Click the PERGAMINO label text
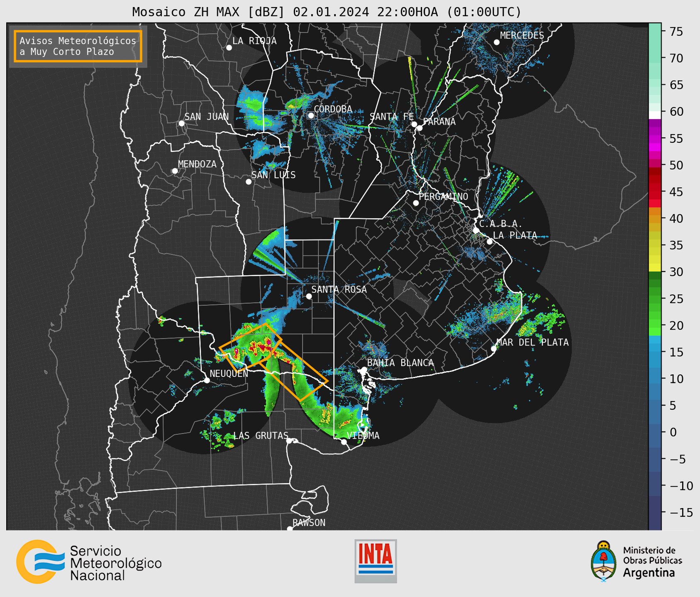The height and width of the screenshot is (597, 700). pyautogui.click(x=444, y=196)
